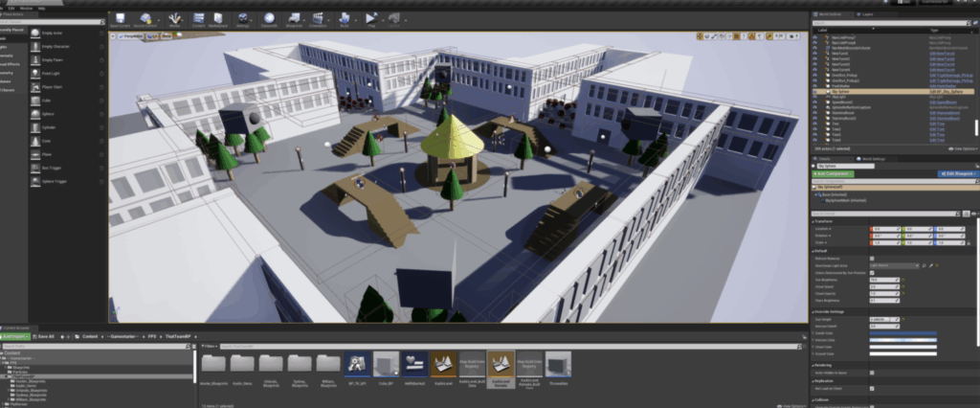Open the Blueprints toolbar icon
The height and width of the screenshot is (408, 980).
point(293,19)
